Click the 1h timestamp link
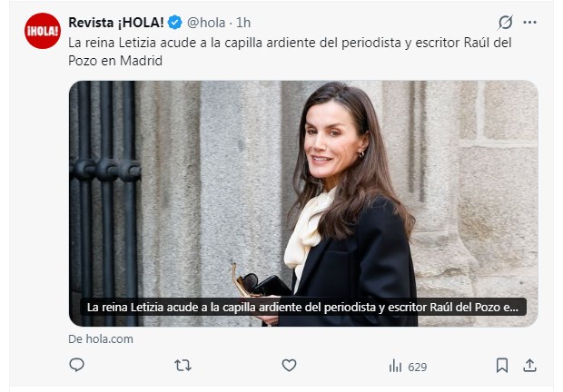This screenshot has height=392, width=563. (x=243, y=23)
